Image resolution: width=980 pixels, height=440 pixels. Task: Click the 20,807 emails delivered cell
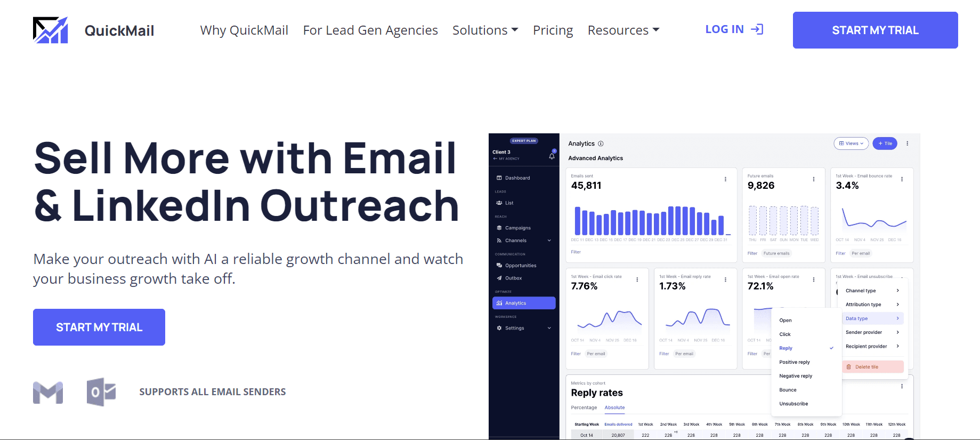[x=618, y=435]
